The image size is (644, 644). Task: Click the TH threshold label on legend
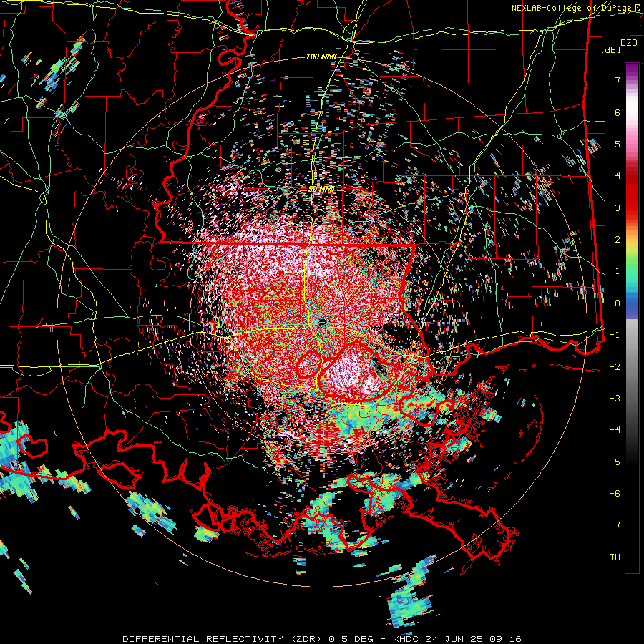[615, 557]
